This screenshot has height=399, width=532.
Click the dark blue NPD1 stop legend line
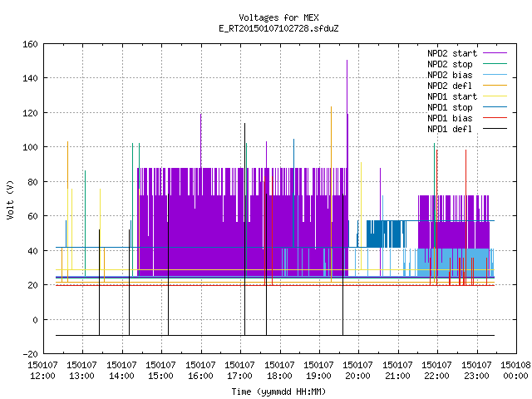495,107
